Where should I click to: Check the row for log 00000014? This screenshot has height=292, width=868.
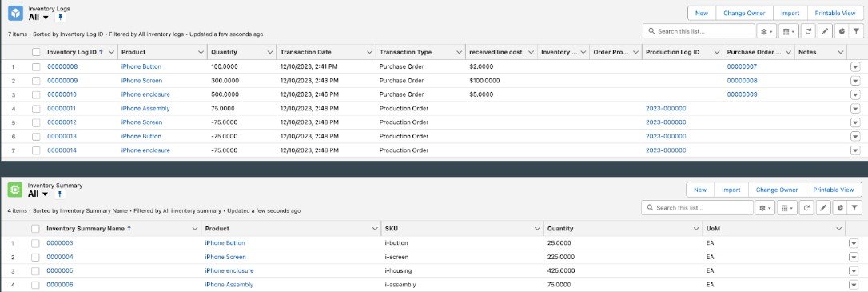[x=36, y=150]
